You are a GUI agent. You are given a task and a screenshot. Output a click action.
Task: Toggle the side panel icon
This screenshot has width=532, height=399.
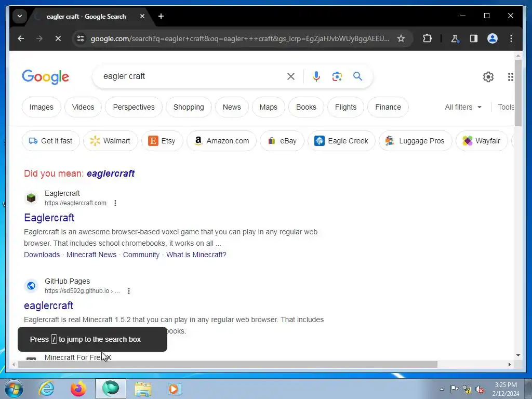(474, 38)
